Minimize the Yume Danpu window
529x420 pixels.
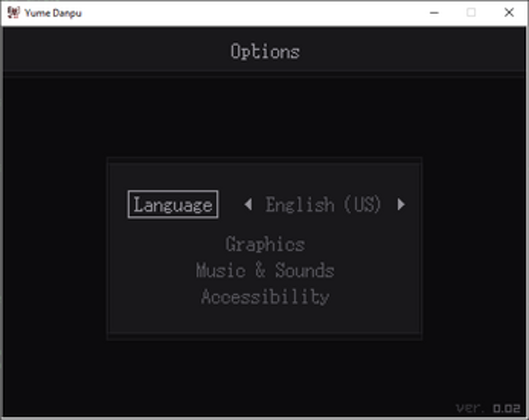[434, 13]
